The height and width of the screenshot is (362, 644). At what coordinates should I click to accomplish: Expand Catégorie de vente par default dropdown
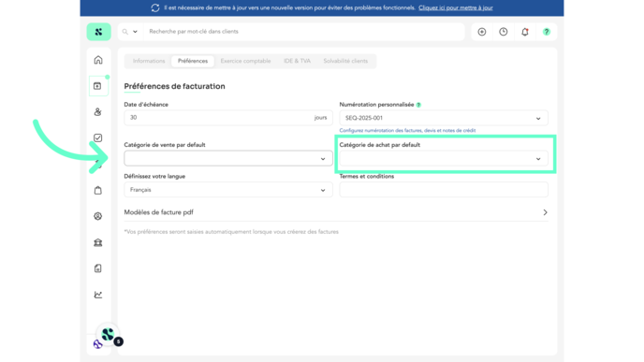click(228, 158)
